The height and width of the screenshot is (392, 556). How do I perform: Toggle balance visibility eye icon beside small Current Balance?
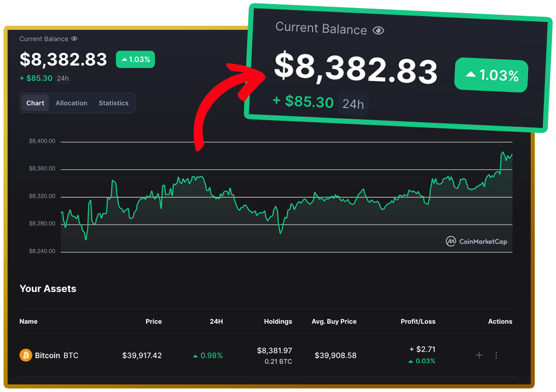(74, 38)
